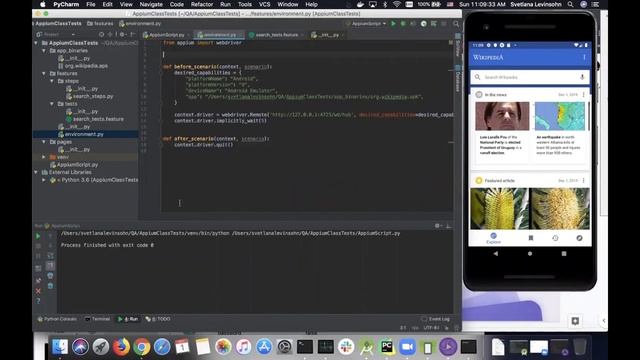This screenshot has height=360, width=640.
Task: Tap the Luis Lacalle Pou news photo
Action: point(502,116)
